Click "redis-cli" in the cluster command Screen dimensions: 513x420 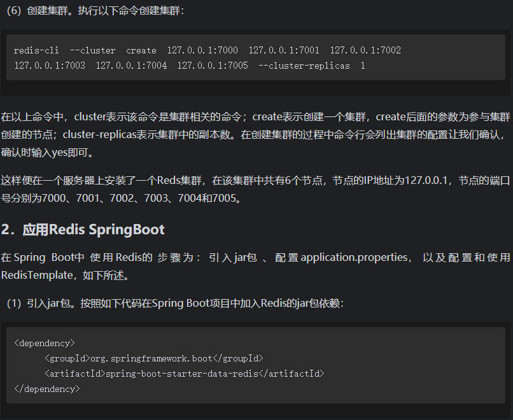pos(36,50)
